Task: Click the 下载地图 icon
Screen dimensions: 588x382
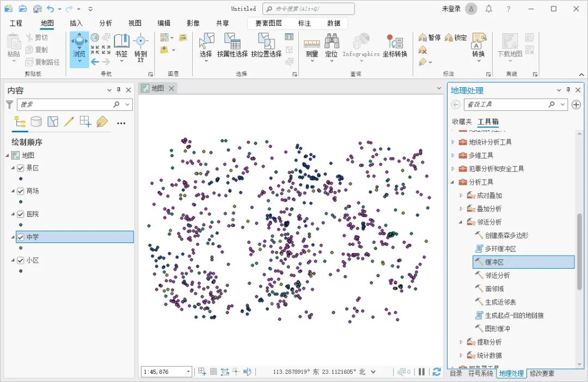Action: [510, 41]
